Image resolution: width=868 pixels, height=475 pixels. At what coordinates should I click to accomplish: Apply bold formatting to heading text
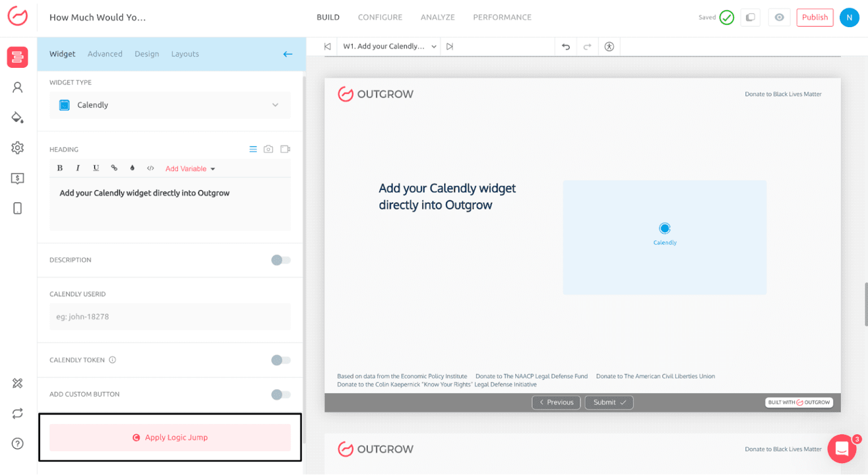click(60, 169)
